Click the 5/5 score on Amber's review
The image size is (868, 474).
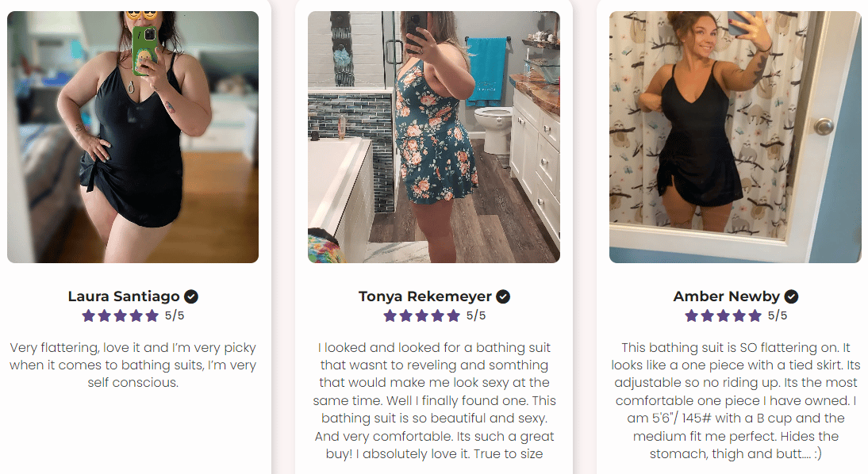(x=778, y=315)
